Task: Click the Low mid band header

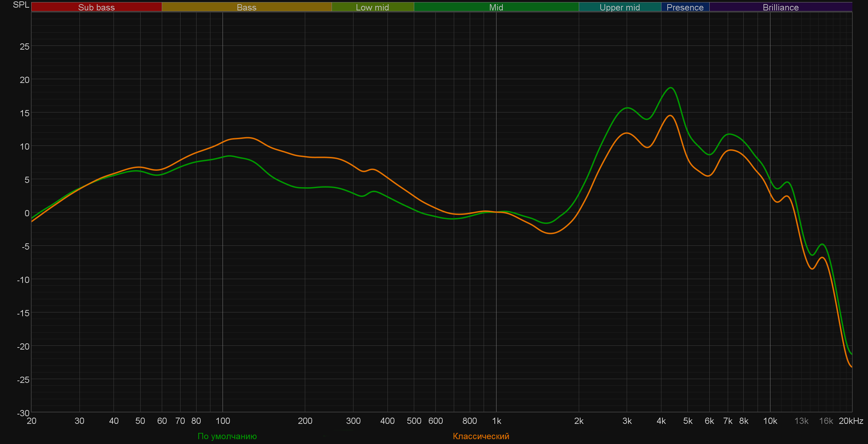Action: pos(372,7)
